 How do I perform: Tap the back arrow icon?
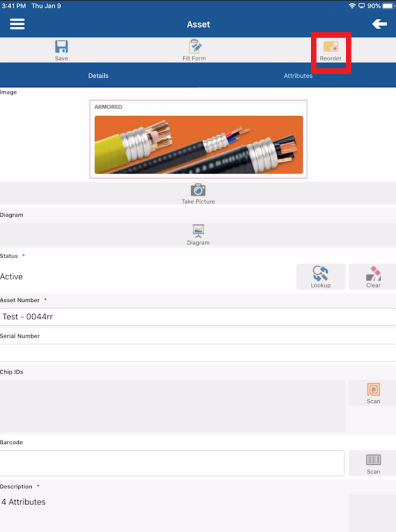[379, 24]
